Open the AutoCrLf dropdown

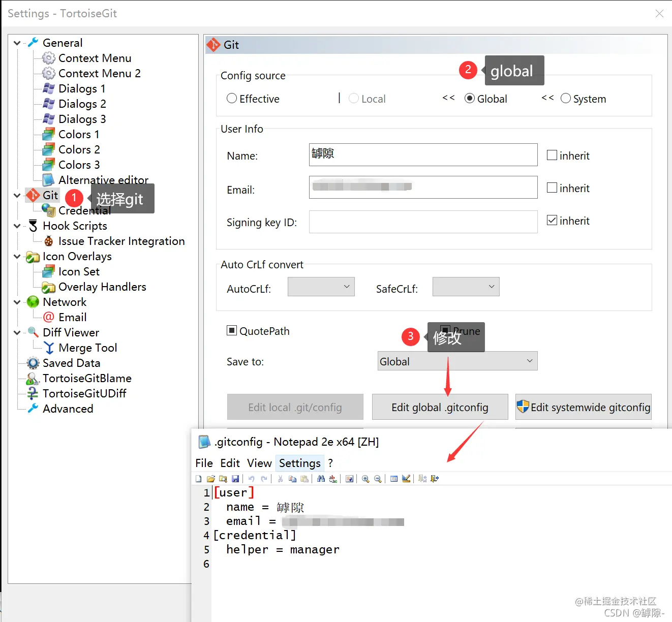coord(321,287)
